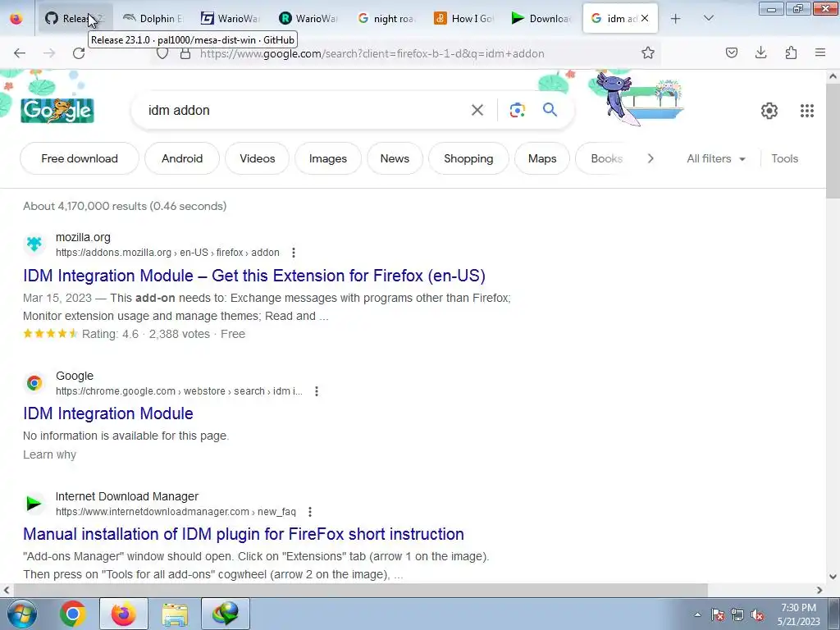Viewport: 840px width, 630px height.
Task: Save page to Pocket
Action: coord(732,52)
